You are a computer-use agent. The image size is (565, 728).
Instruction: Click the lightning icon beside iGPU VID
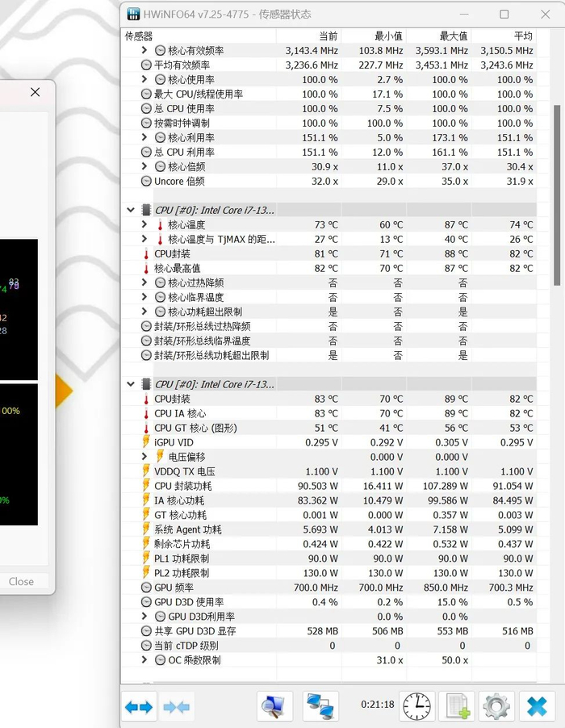pos(146,442)
